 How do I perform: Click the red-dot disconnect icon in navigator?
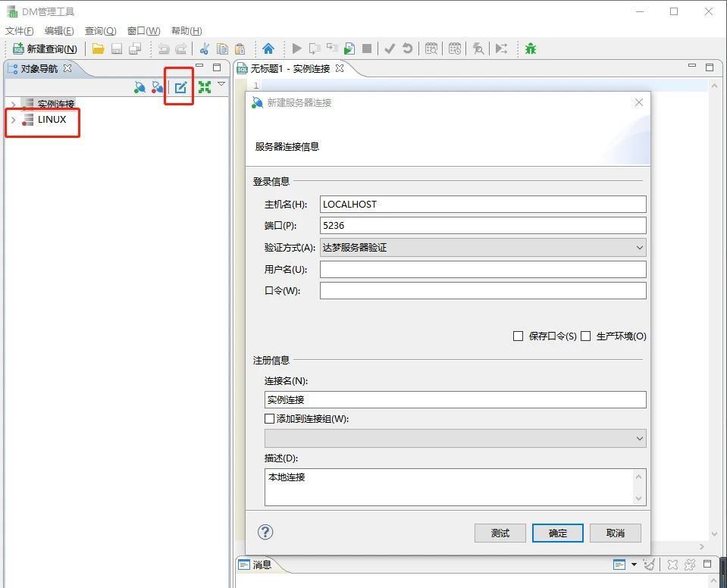pyautogui.click(x=157, y=87)
